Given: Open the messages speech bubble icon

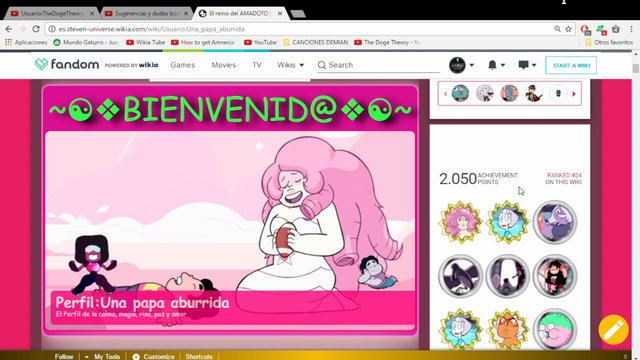Looking at the screenshot, I should (523, 65).
